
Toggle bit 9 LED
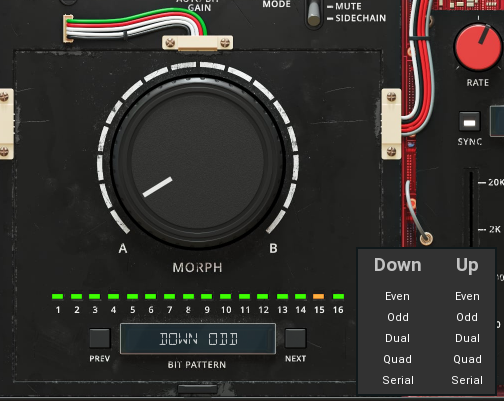[207, 296]
